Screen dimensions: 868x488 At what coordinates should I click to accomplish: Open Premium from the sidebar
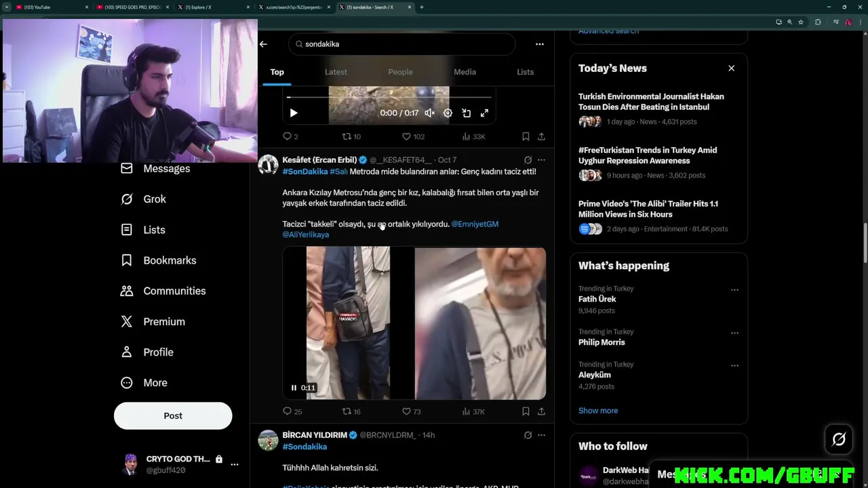point(153,322)
